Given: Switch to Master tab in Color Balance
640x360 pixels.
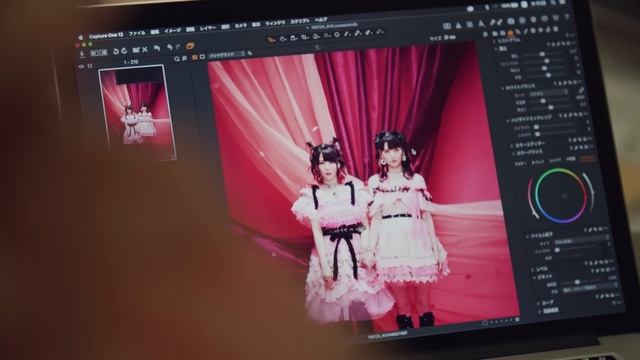Looking at the screenshot, I should [520, 163].
